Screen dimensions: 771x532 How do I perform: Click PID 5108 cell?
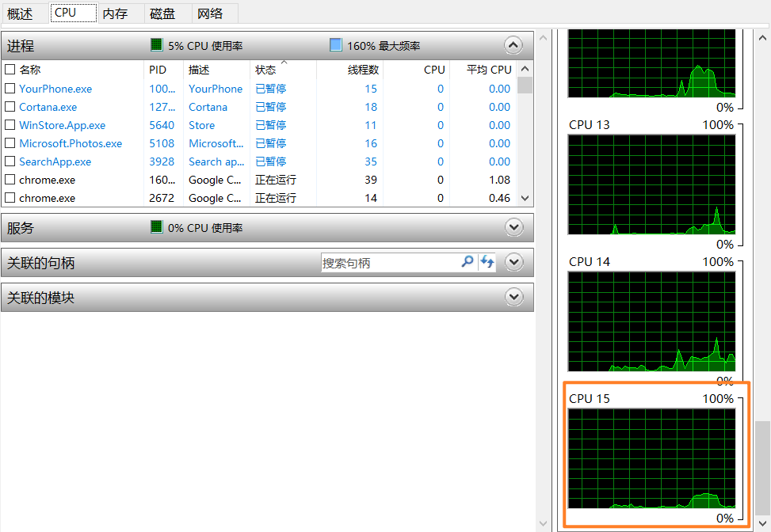[162, 143]
